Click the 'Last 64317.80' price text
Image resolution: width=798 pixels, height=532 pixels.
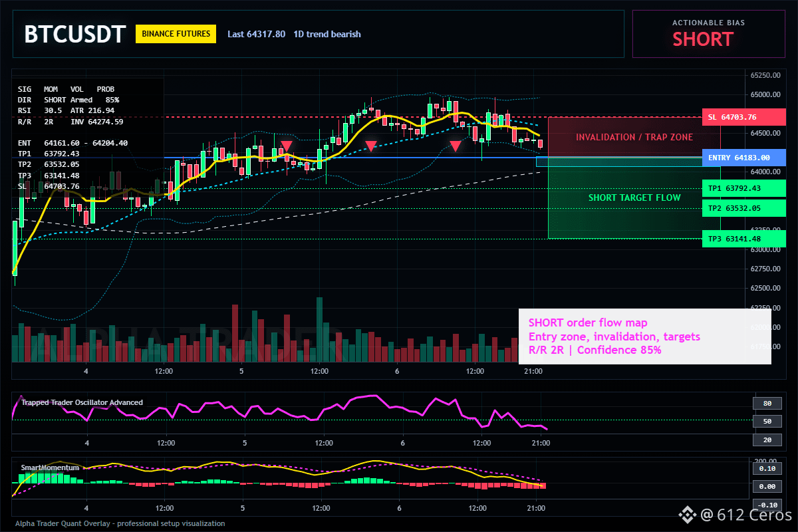click(256, 34)
